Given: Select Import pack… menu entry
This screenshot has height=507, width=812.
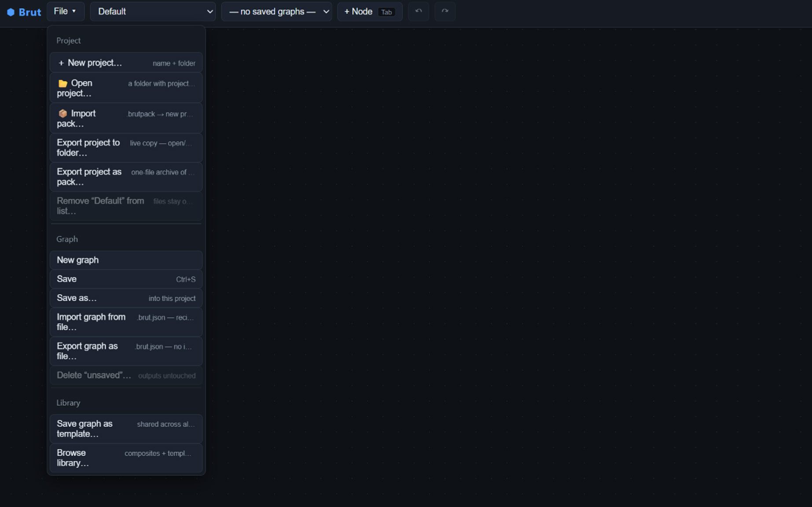Looking at the screenshot, I should (x=126, y=118).
